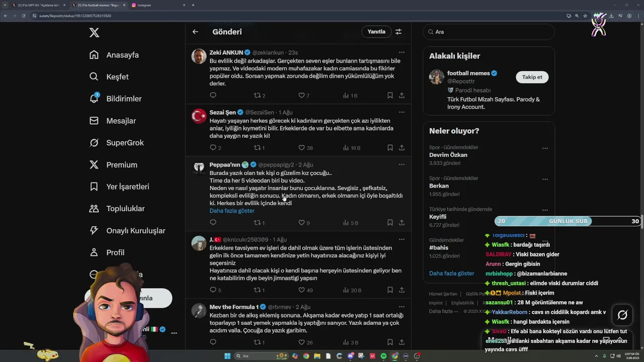Like Sezai Şen's post with 38 likes
The height and width of the screenshot is (362, 644).
pos(301,148)
